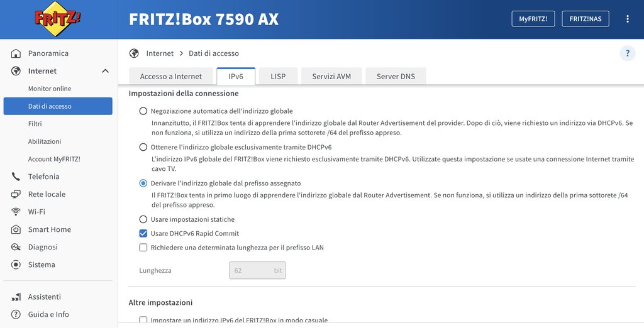This screenshot has width=644, height=328.
Task: Click the Sistema icon
Action: [16, 265]
